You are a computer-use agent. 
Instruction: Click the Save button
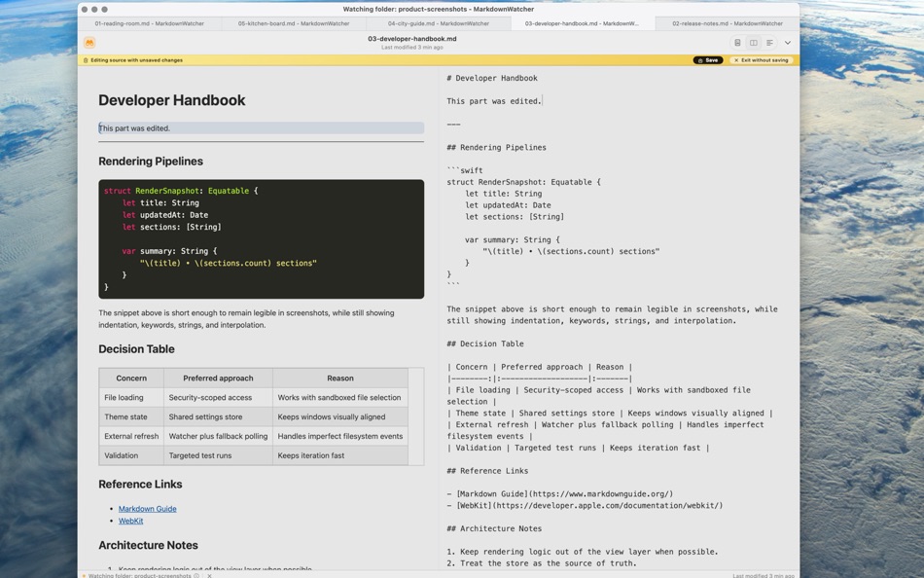click(708, 59)
